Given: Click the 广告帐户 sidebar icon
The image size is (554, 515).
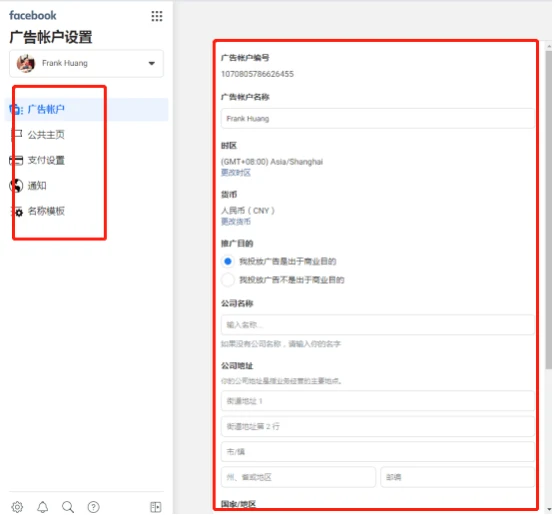Looking at the screenshot, I should [x=16, y=109].
